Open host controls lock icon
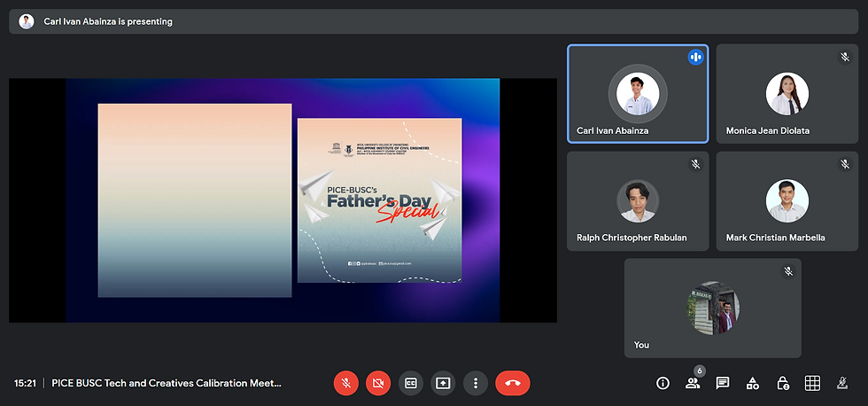 [x=782, y=383]
